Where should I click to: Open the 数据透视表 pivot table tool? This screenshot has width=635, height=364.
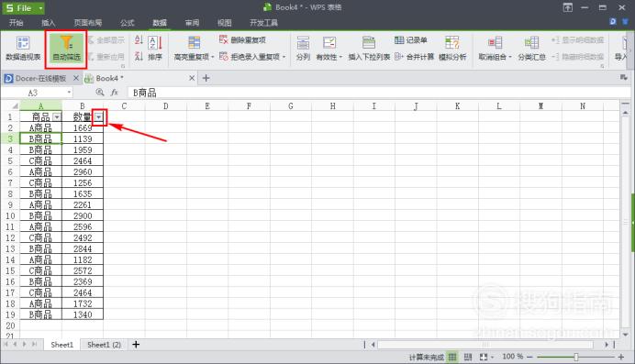[x=23, y=49]
